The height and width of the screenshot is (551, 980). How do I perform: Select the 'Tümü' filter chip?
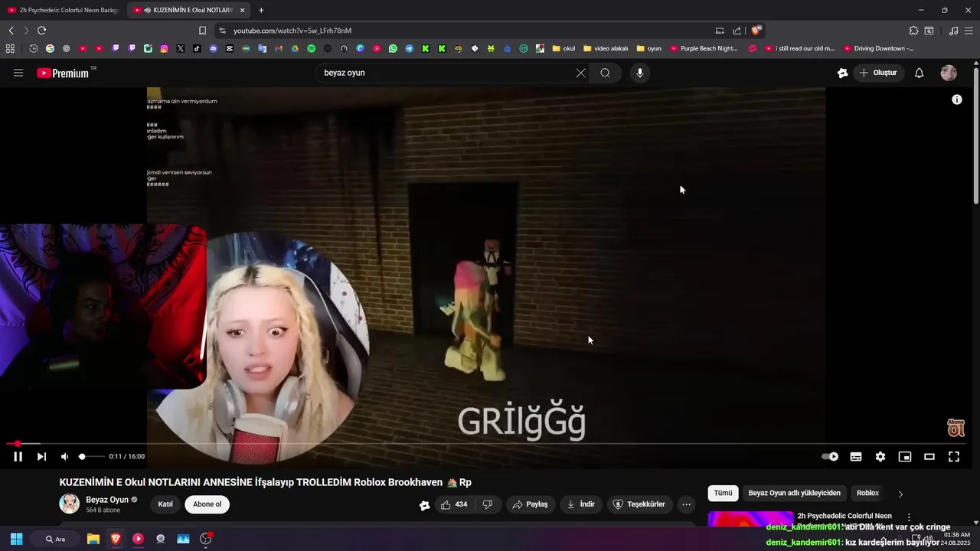click(x=723, y=493)
